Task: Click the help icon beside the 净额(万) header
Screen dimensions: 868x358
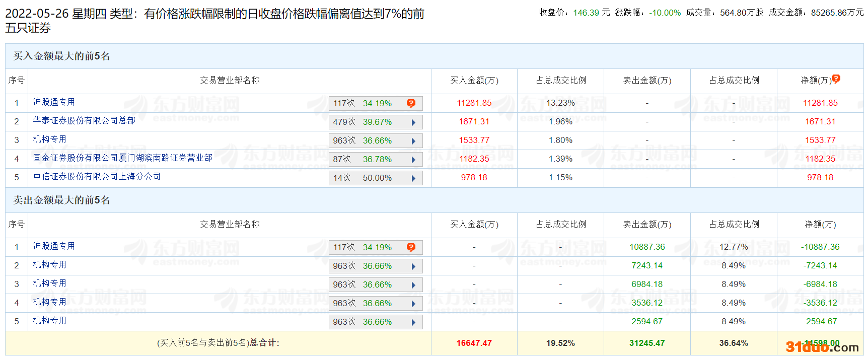Action: (x=836, y=79)
